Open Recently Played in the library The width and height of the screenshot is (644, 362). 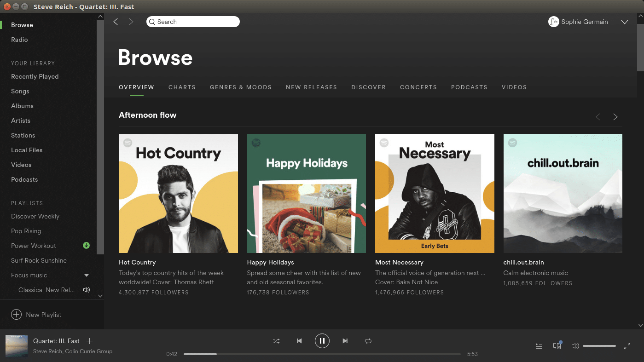point(35,76)
